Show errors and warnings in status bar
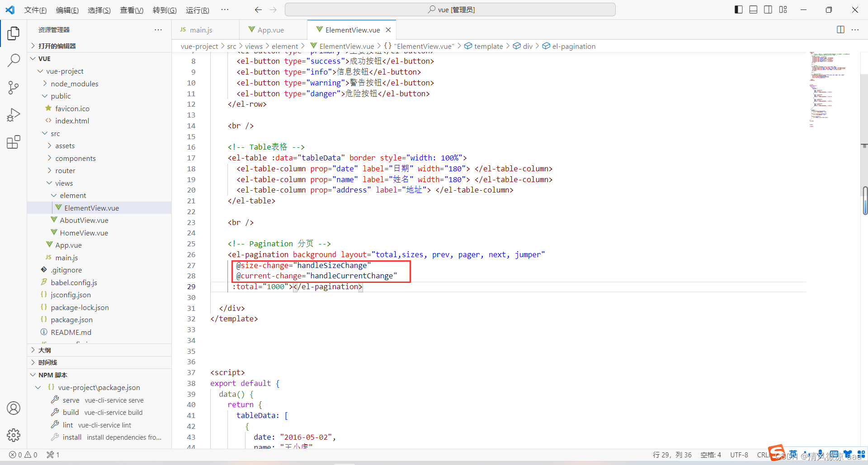 pyautogui.click(x=23, y=455)
